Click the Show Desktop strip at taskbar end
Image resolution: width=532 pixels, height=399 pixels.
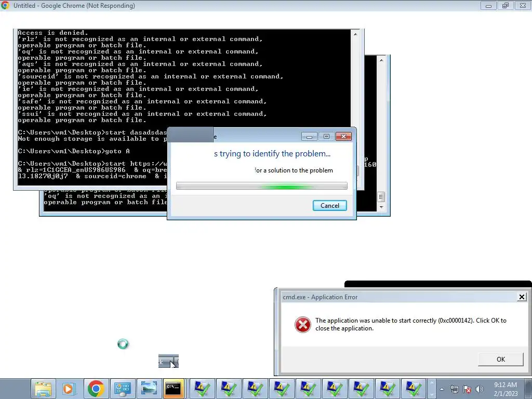coord(529,389)
